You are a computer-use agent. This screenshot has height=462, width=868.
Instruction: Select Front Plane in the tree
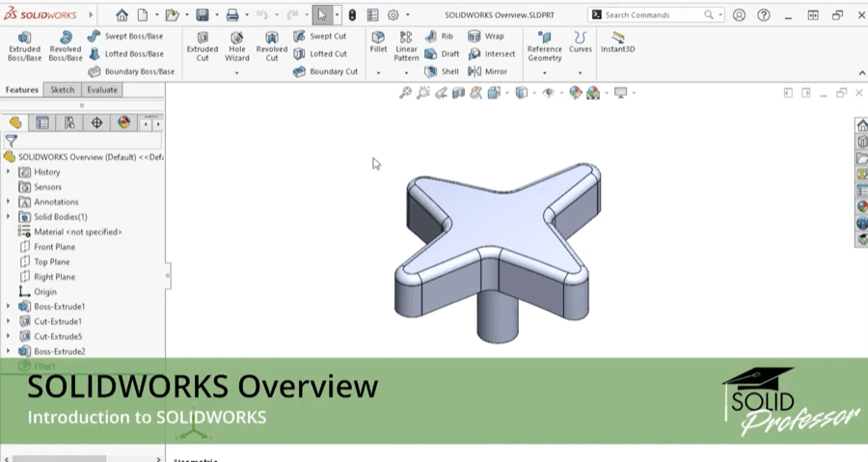tap(47, 247)
